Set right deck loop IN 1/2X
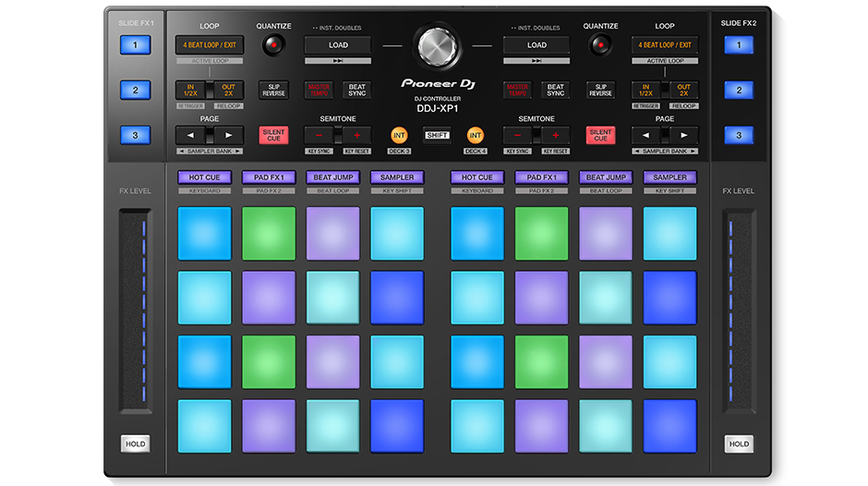 coord(646,90)
